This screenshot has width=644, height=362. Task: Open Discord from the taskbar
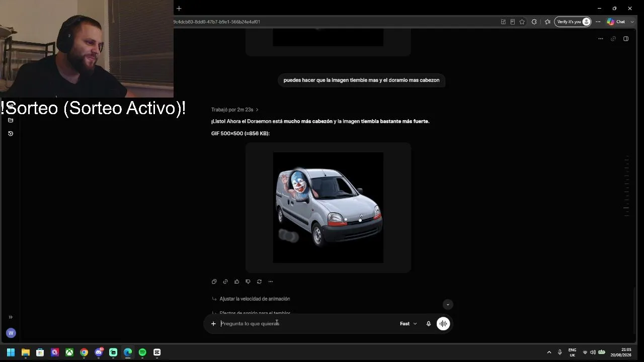(x=99, y=352)
